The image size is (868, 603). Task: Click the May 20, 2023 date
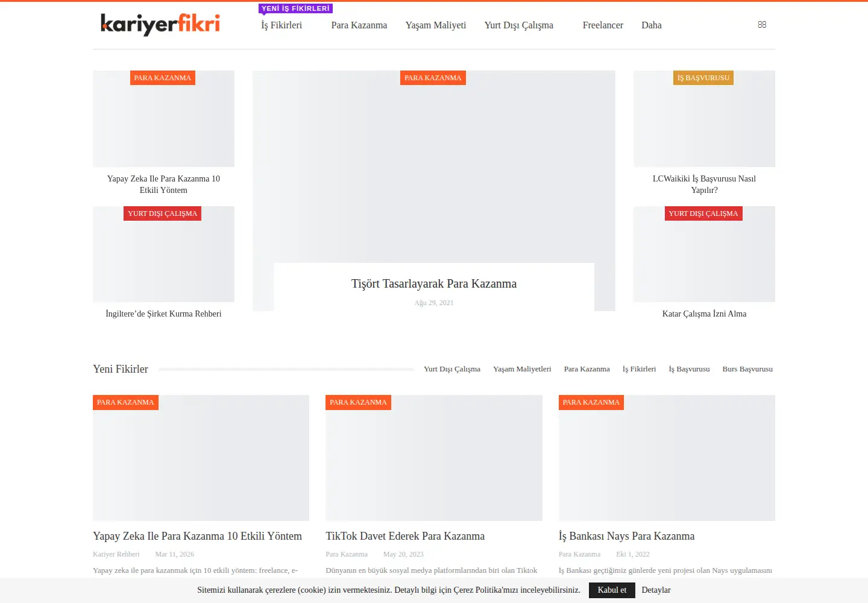[x=403, y=554]
